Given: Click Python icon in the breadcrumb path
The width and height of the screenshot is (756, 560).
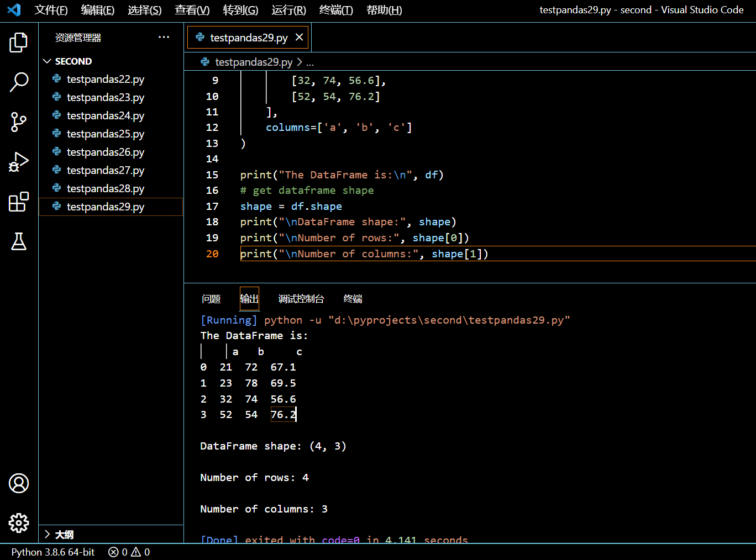Looking at the screenshot, I should 205,62.
